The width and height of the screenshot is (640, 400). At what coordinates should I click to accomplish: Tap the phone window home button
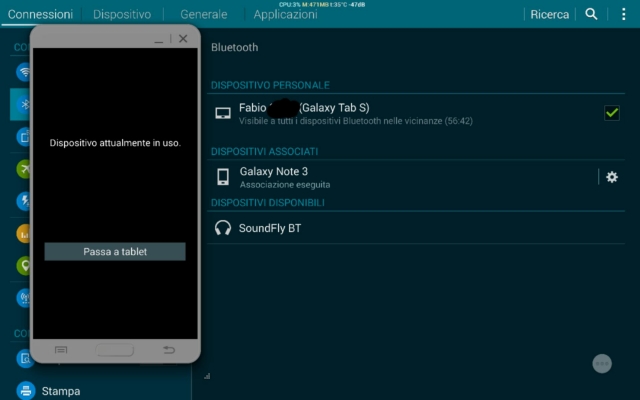pyautogui.click(x=115, y=350)
